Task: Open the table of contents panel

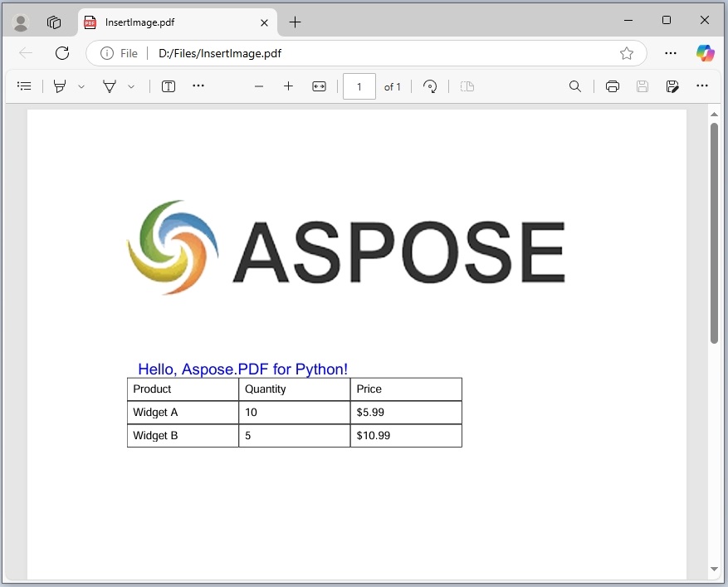Action: click(x=24, y=86)
